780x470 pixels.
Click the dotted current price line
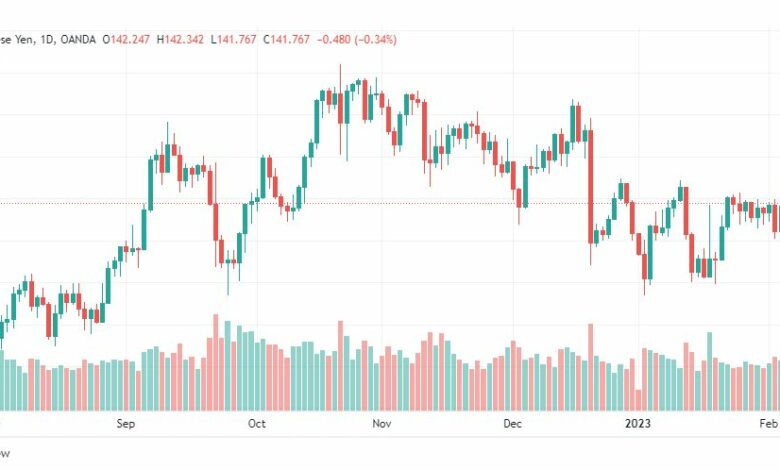tap(388, 203)
